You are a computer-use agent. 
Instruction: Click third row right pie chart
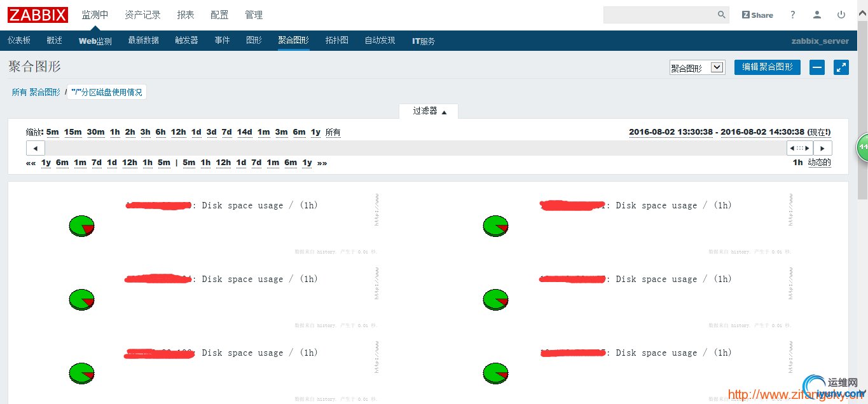point(496,374)
